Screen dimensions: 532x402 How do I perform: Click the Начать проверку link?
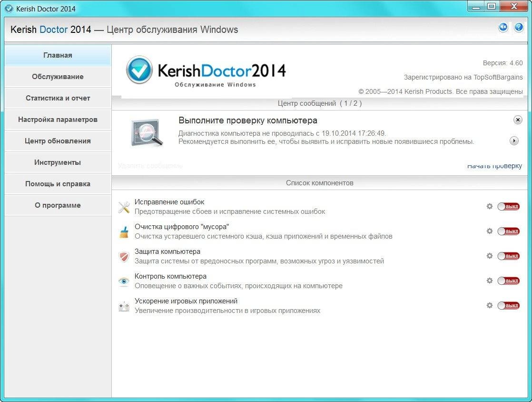tap(494, 166)
